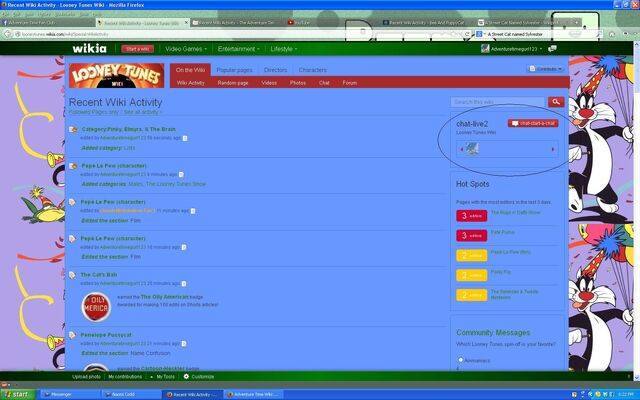Open the Adventure Time Wiki taskbar item

click(253, 394)
